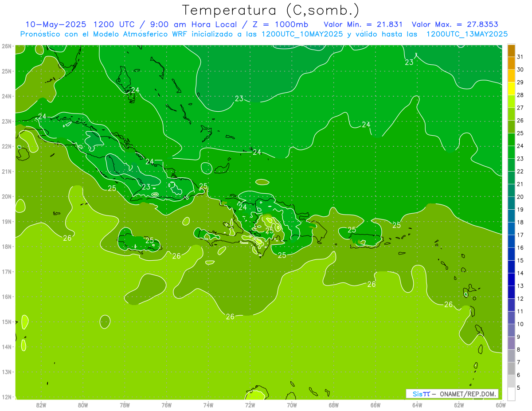Image resolution: width=532 pixels, height=411 pixels.
Task: Click the 25 contour label over Jamaica
Action: pyautogui.click(x=149, y=241)
